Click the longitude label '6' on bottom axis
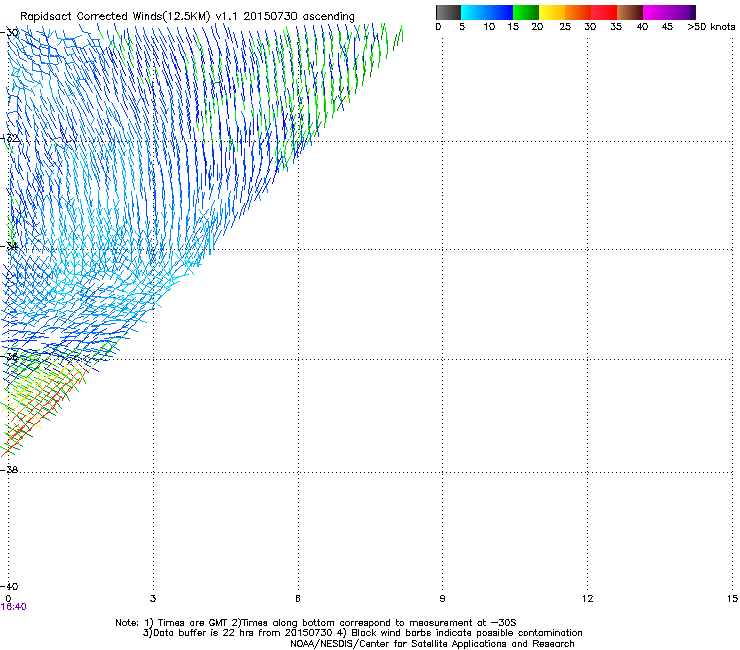The width and height of the screenshot is (740, 650). (x=298, y=599)
